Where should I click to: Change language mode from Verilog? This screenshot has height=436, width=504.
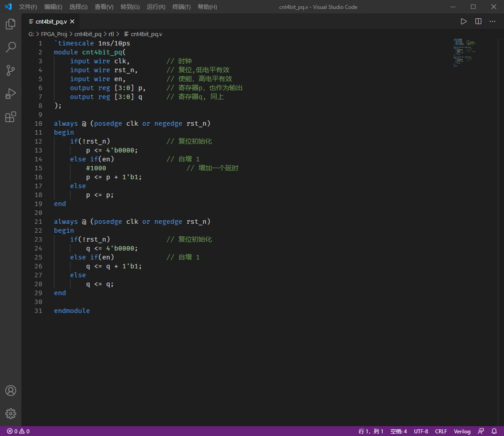462,431
